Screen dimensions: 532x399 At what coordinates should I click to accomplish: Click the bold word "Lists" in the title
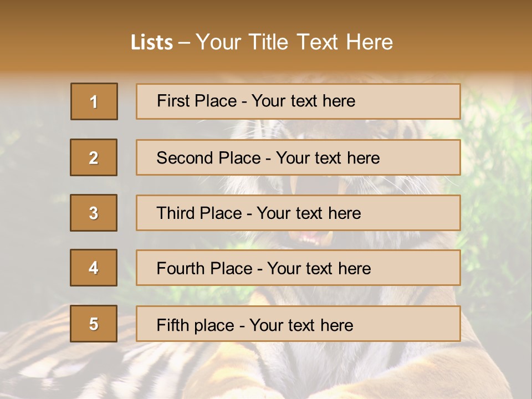(x=151, y=43)
